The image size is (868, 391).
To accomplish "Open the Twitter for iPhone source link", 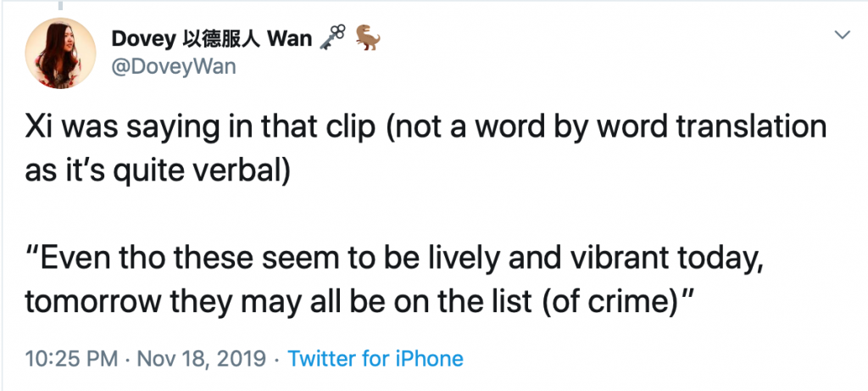I will click(x=376, y=359).
